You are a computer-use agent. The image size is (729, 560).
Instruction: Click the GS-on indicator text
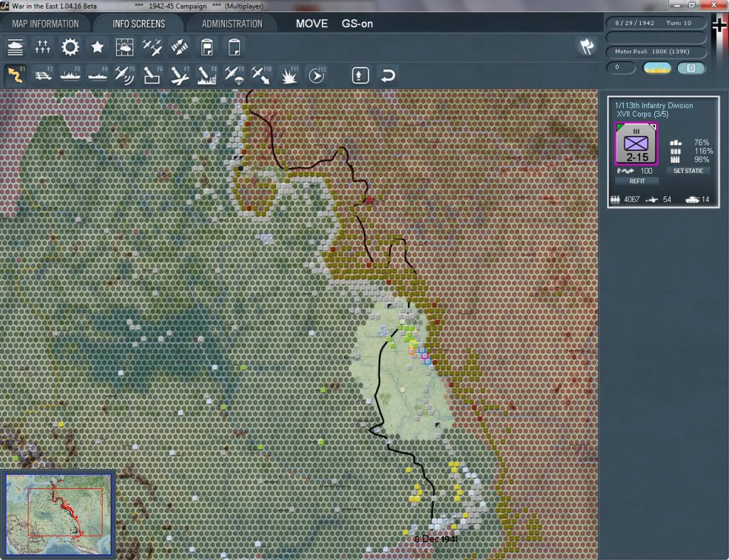[357, 23]
